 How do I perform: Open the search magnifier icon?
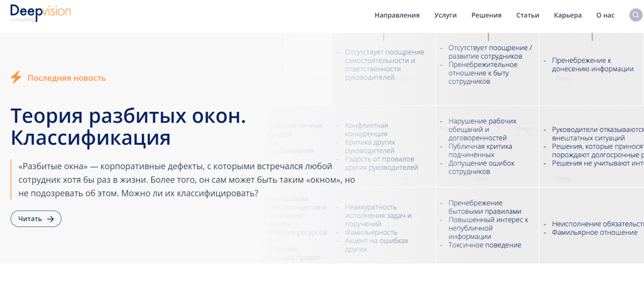pos(636,15)
